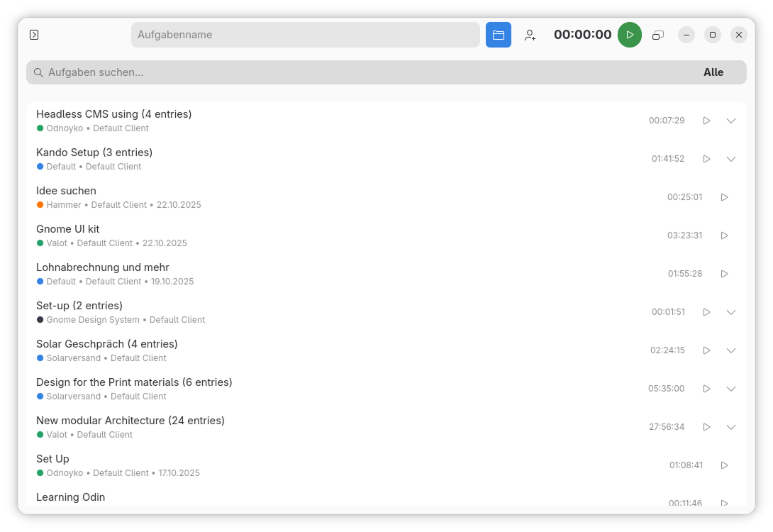Open the project folder selector
773x532 pixels.
[499, 35]
